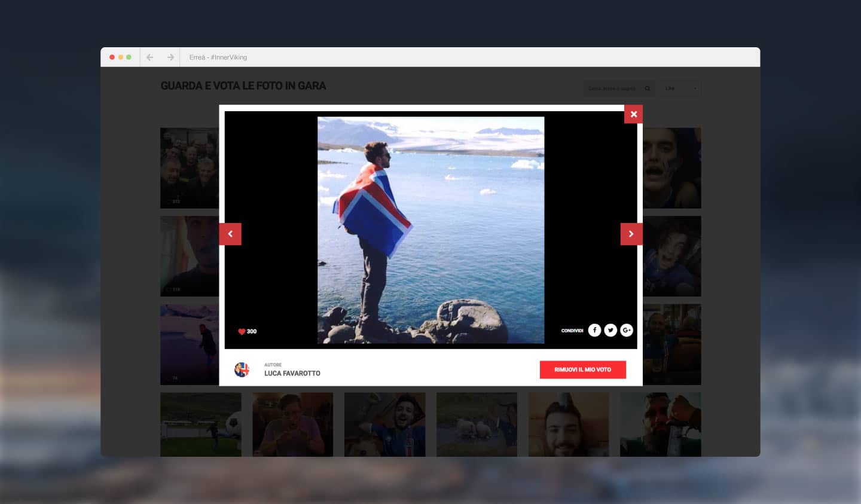Focus the dimmed search field in the page header

click(x=619, y=88)
